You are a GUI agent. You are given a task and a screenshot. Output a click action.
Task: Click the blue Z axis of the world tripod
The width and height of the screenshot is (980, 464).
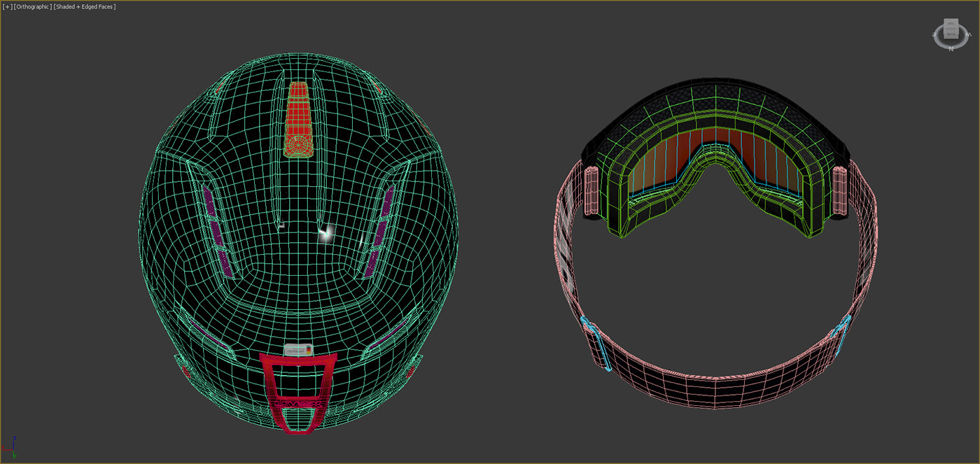[x=14, y=444]
